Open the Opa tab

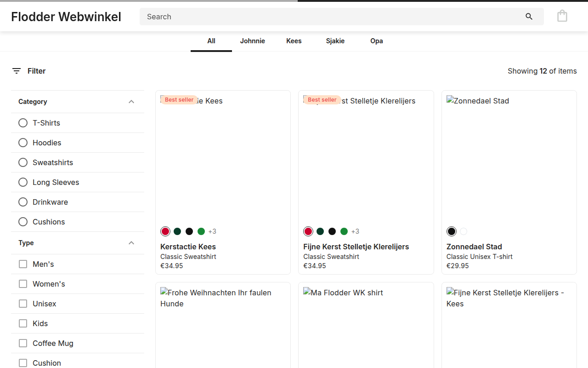[x=377, y=41]
